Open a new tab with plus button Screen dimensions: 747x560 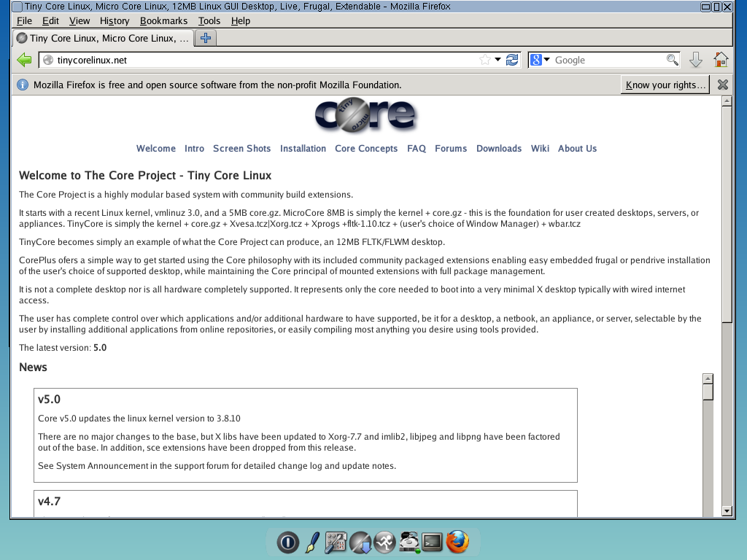point(206,38)
